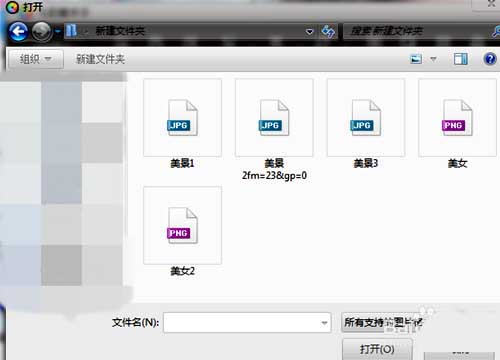Click the blue Back arrow button
Screen dimensions: 500x360
point(18,32)
